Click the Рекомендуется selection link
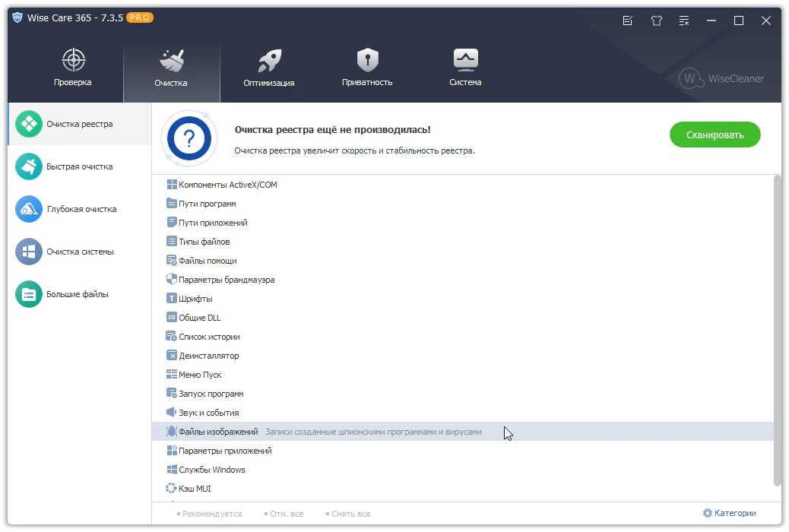 211,514
